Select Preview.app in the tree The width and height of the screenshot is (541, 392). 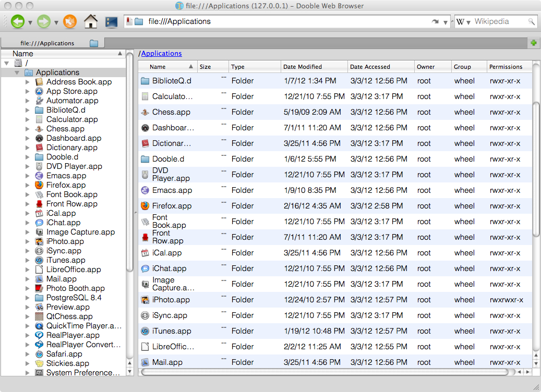coord(68,307)
